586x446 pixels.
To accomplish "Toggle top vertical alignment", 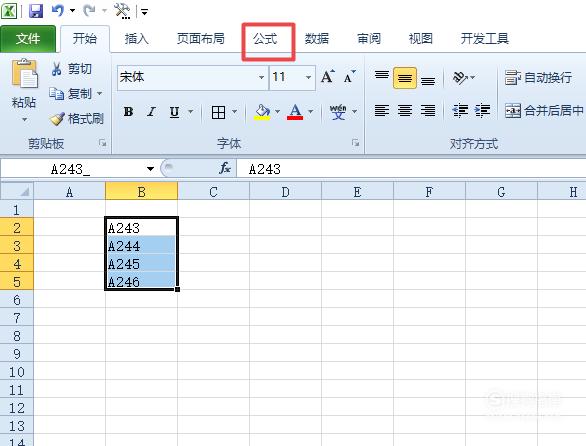I will [x=382, y=77].
